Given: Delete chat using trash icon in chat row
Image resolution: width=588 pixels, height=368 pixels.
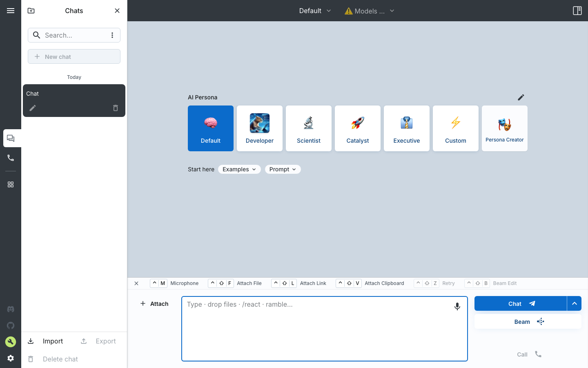Looking at the screenshot, I should click(x=116, y=108).
